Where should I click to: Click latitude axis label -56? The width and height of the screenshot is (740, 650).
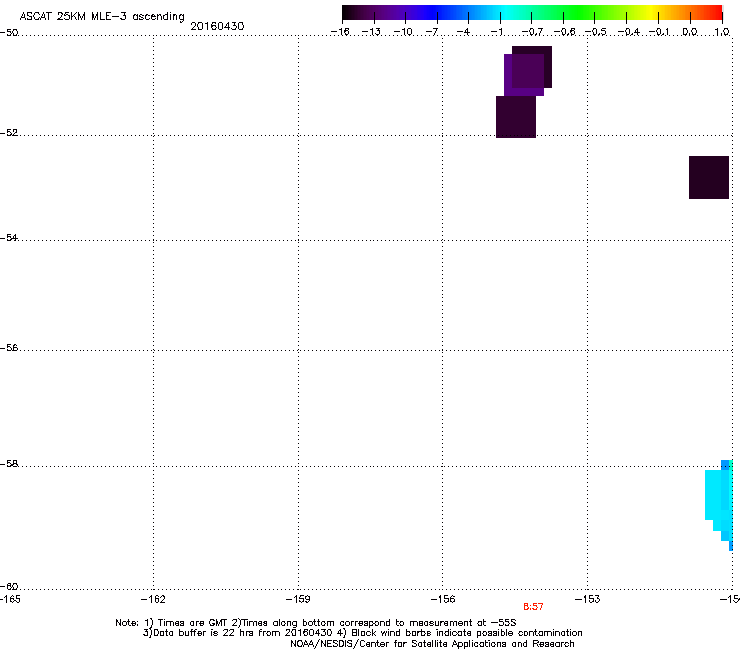[x=9, y=348]
